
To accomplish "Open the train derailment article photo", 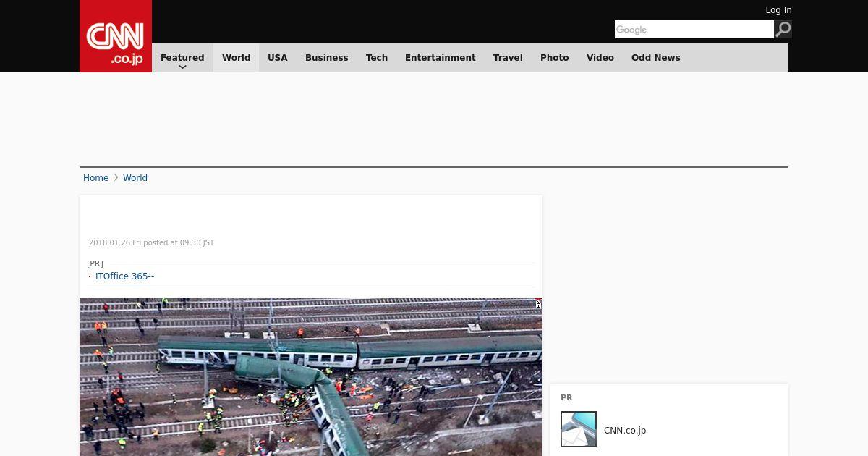I will pyautogui.click(x=311, y=377).
